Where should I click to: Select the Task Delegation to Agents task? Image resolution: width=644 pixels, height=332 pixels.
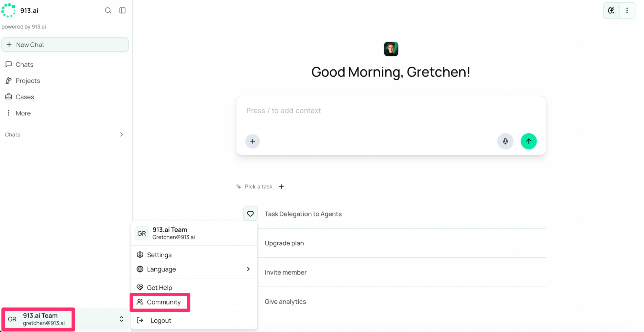pos(303,214)
